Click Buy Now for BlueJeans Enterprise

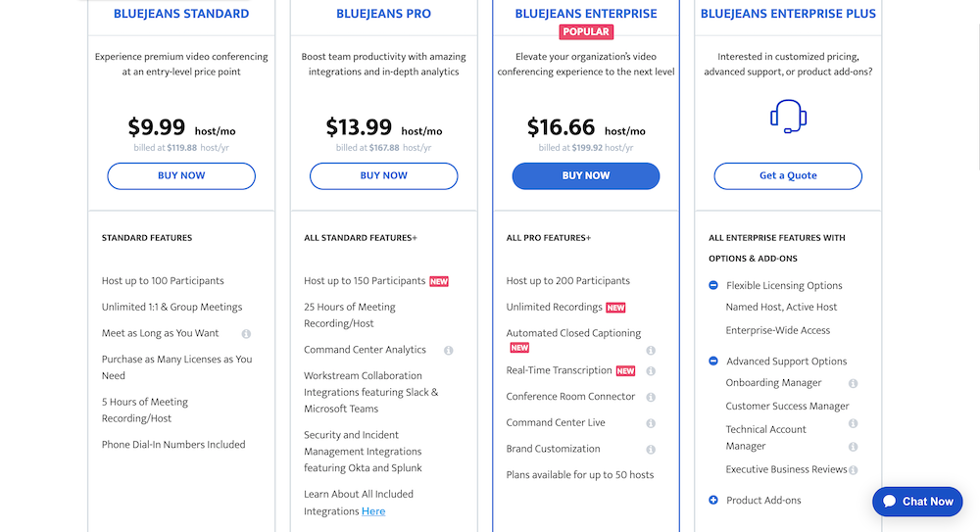tap(586, 176)
